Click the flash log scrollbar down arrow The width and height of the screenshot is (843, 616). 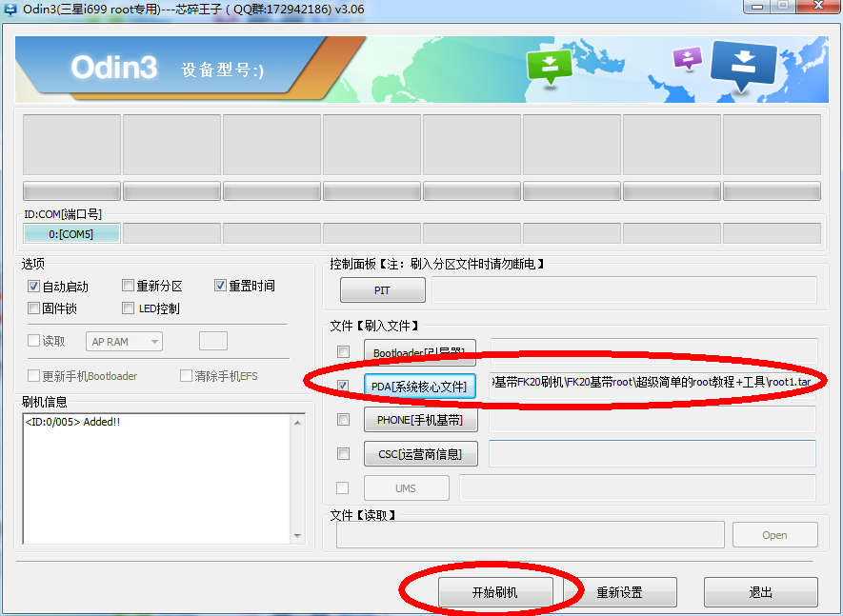pyautogui.click(x=297, y=536)
